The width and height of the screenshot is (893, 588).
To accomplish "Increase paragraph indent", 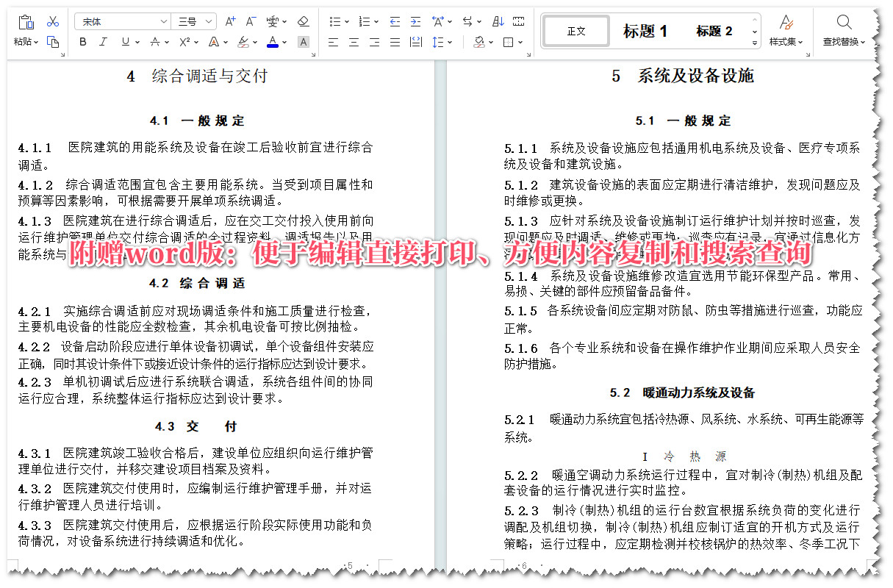I will (415, 21).
